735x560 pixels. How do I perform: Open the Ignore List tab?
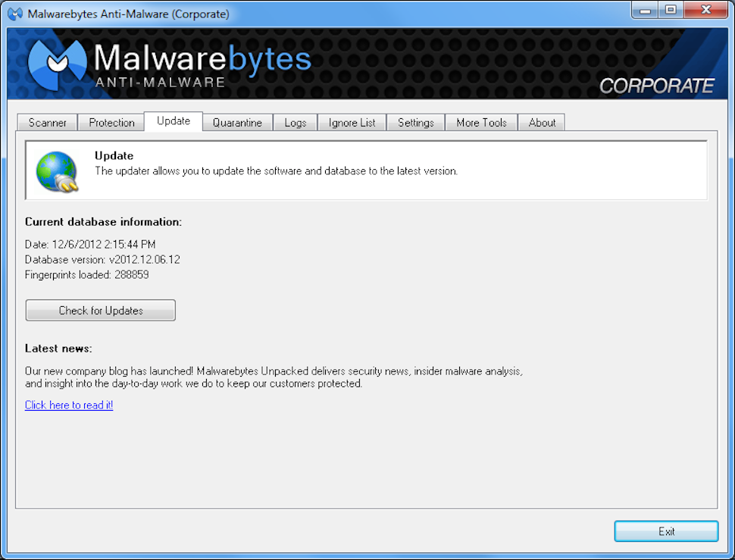[x=352, y=122]
